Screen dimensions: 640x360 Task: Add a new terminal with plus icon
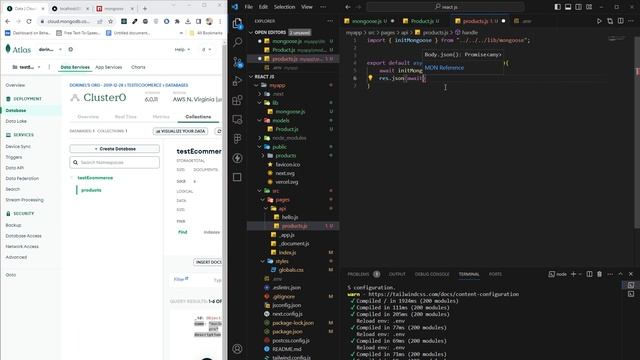click(573, 274)
